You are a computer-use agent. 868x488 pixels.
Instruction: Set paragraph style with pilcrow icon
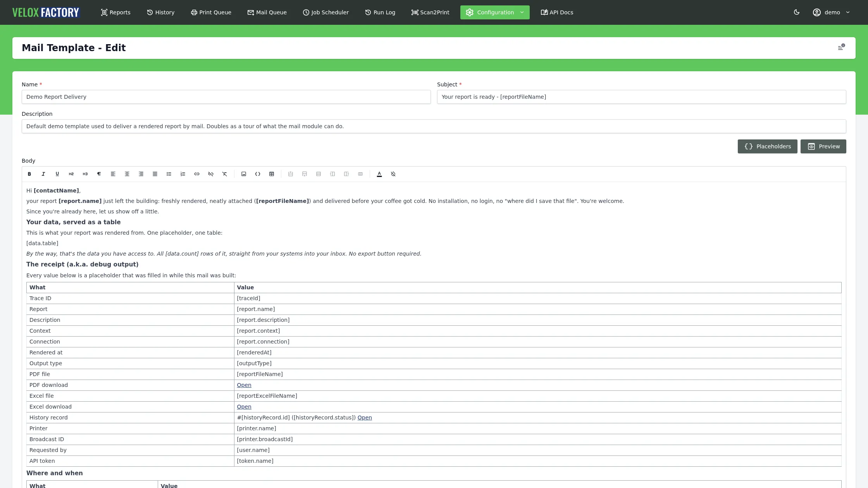(99, 174)
